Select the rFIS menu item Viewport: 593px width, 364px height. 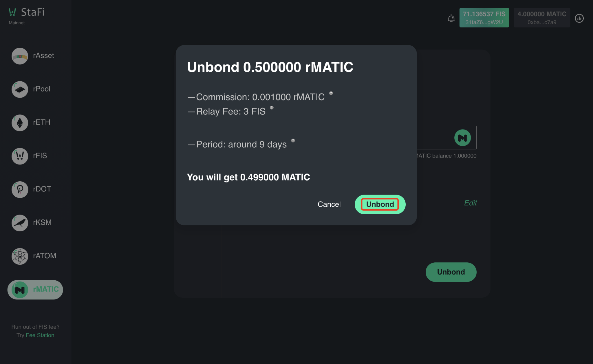point(35,156)
